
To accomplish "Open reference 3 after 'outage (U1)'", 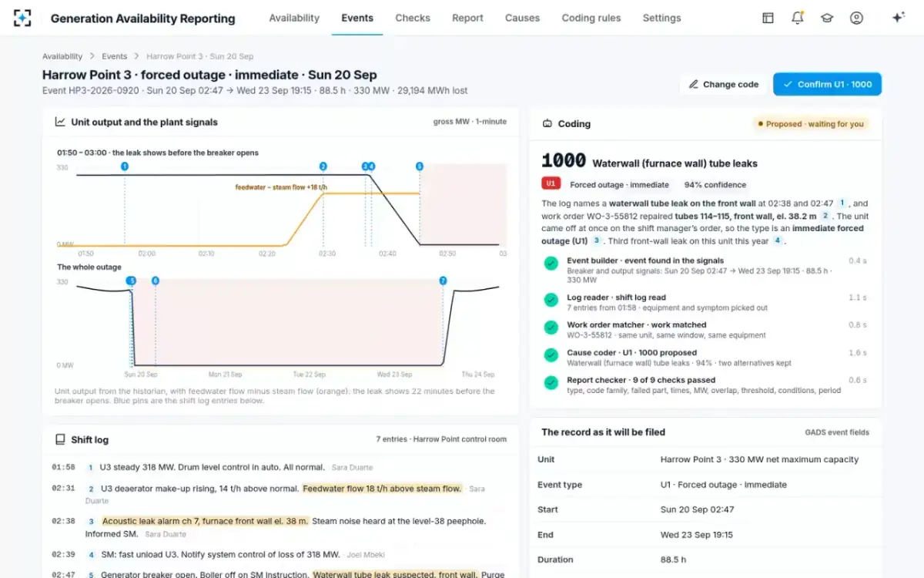I will tap(596, 241).
